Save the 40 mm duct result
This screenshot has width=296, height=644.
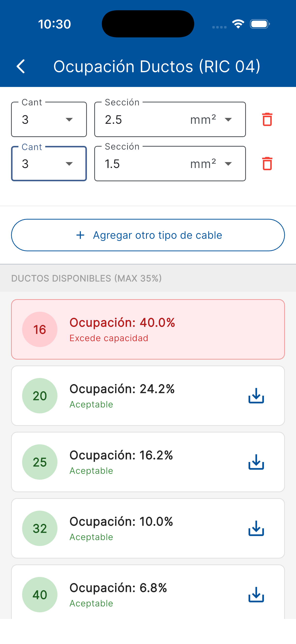coord(256,594)
